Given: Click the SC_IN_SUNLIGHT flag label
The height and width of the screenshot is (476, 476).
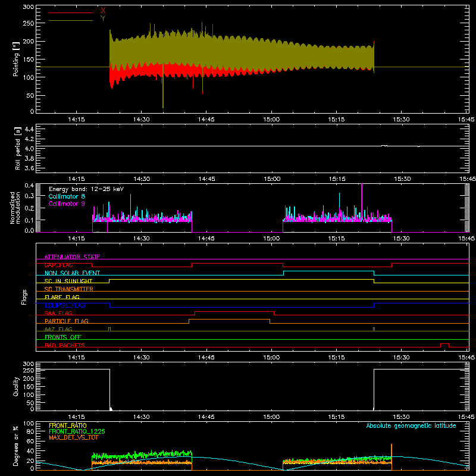Looking at the screenshot, I should point(68,281).
